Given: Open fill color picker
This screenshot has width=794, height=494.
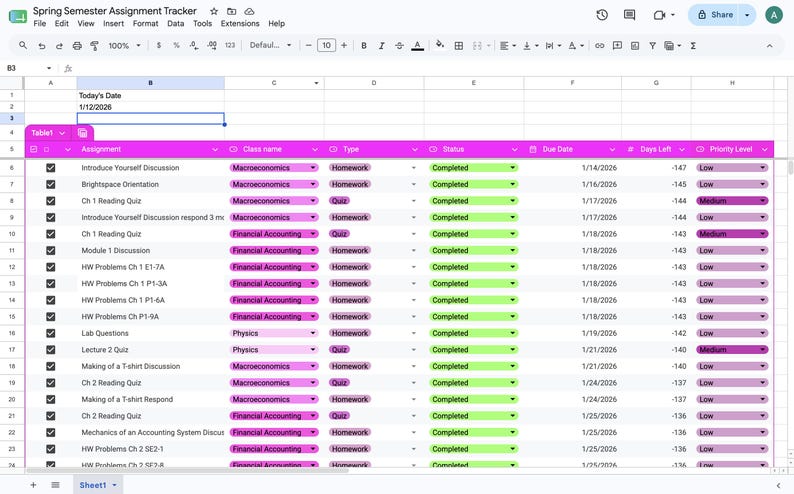Looking at the screenshot, I should 440,45.
